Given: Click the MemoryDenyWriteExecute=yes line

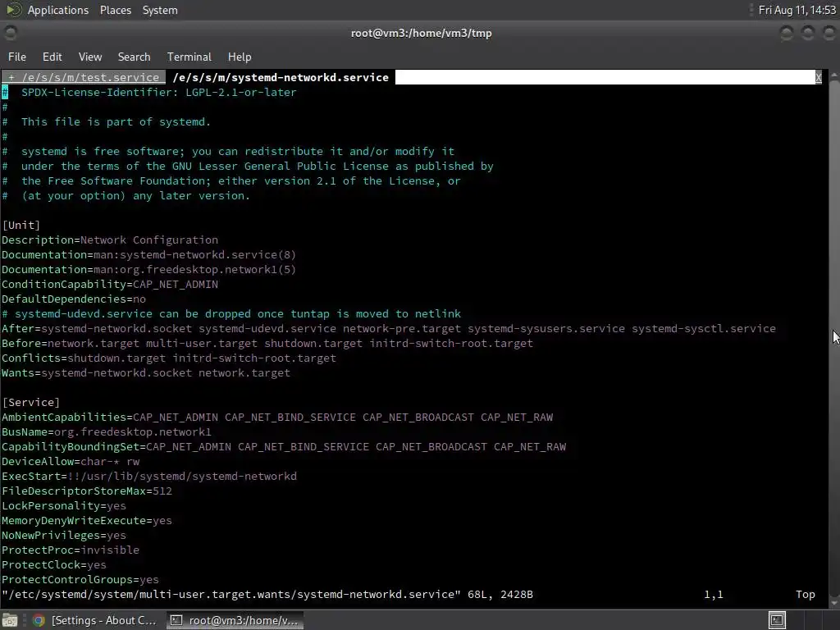Looking at the screenshot, I should (x=87, y=521).
